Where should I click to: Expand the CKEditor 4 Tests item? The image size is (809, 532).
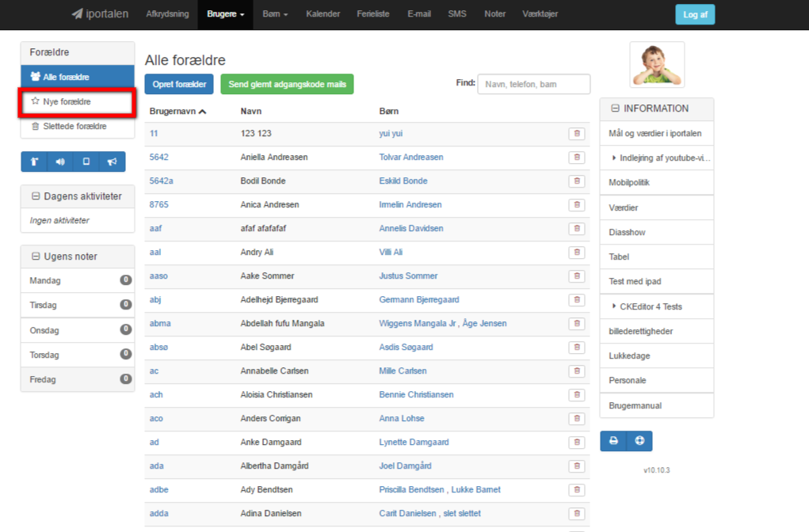pos(657,306)
